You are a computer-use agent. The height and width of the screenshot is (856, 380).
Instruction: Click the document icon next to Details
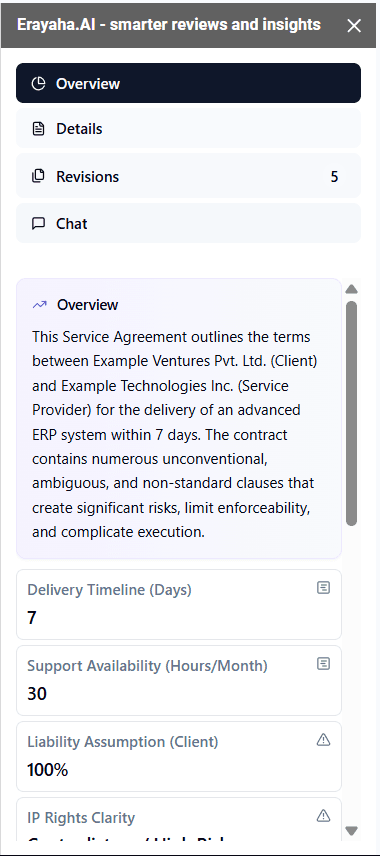(x=38, y=129)
